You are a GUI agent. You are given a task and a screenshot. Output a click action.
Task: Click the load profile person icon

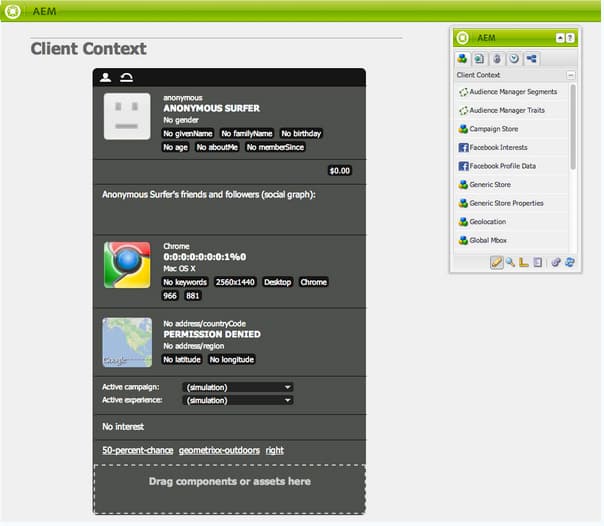(106, 77)
